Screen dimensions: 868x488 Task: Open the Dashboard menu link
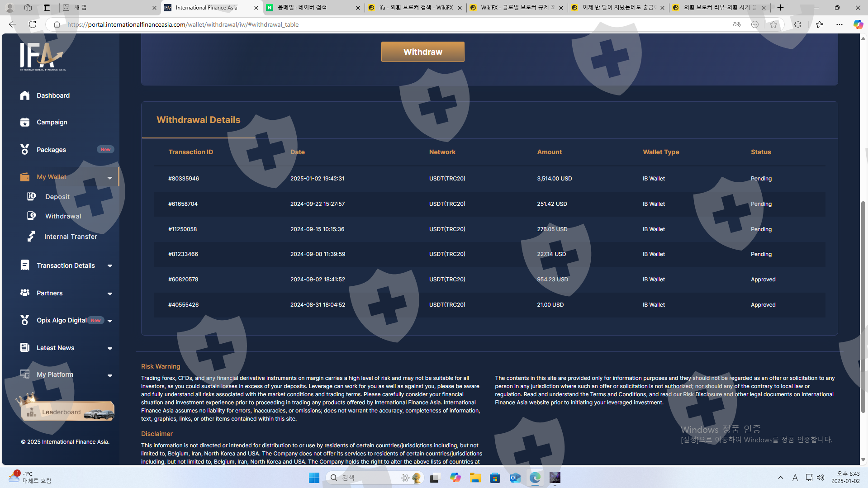click(x=53, y=95)
